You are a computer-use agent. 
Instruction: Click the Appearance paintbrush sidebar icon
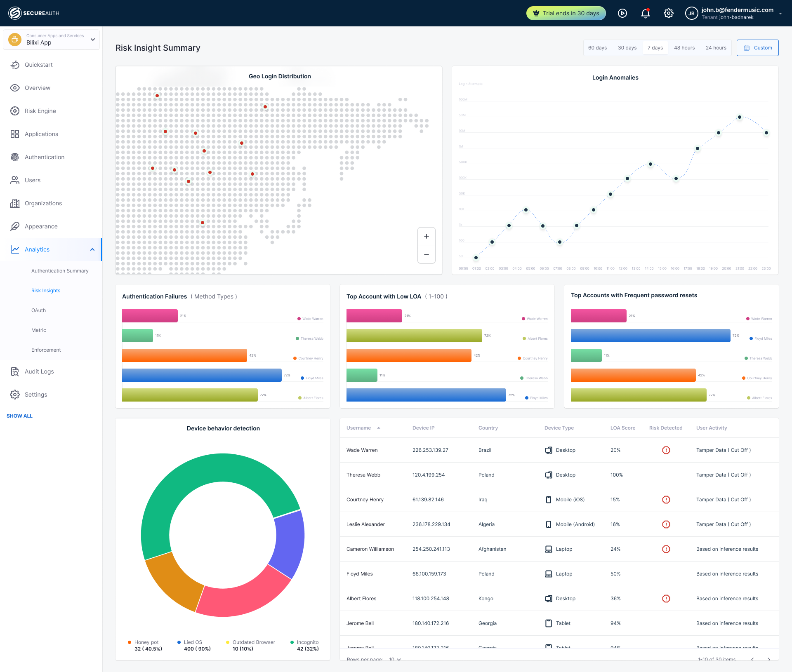point(15,226)
